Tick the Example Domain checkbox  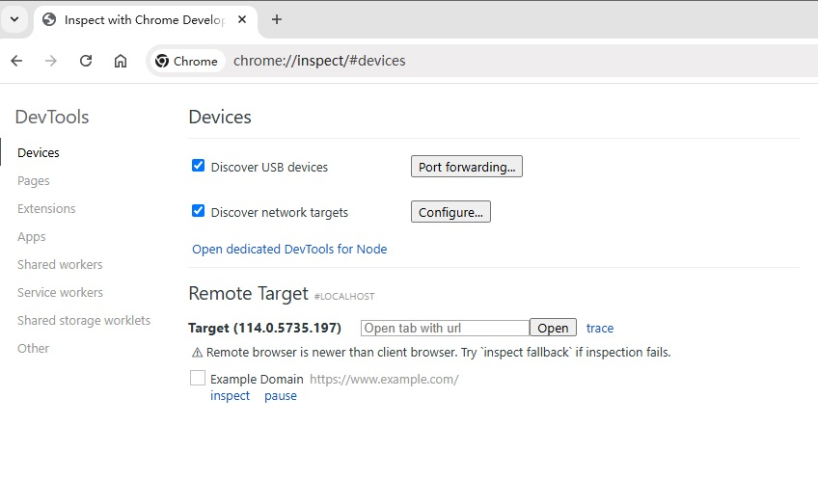[x=198, y=378]
